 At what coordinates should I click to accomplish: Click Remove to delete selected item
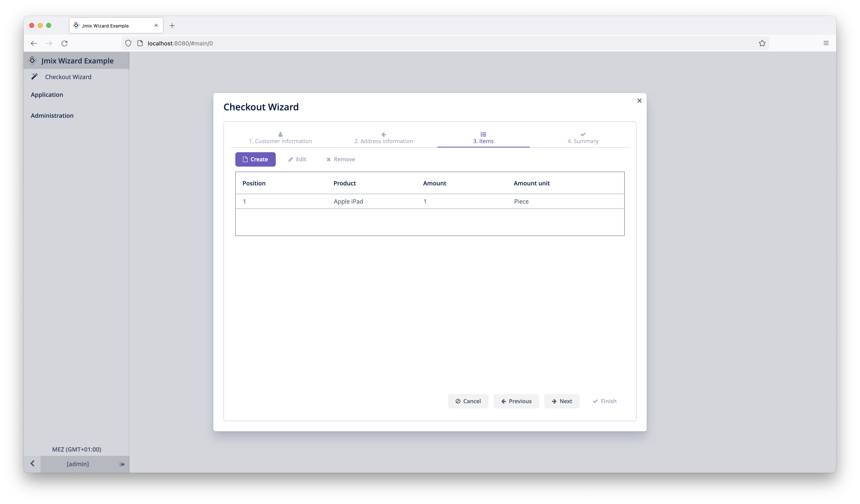tap(340, 159)
